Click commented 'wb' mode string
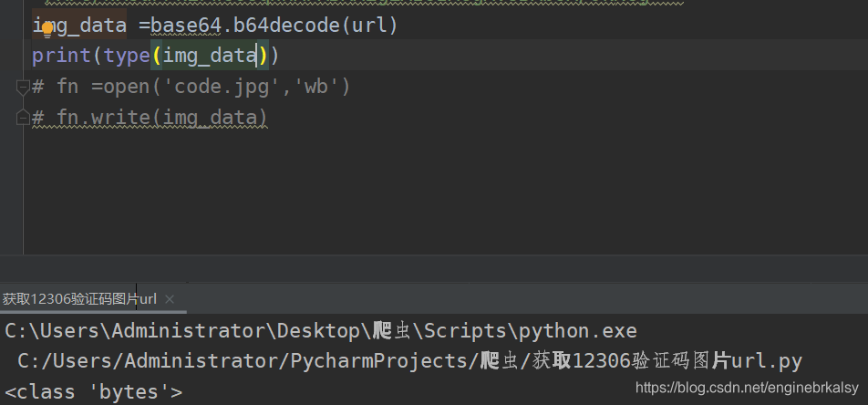Screen dimensions: 868x405 coord(316,87)
